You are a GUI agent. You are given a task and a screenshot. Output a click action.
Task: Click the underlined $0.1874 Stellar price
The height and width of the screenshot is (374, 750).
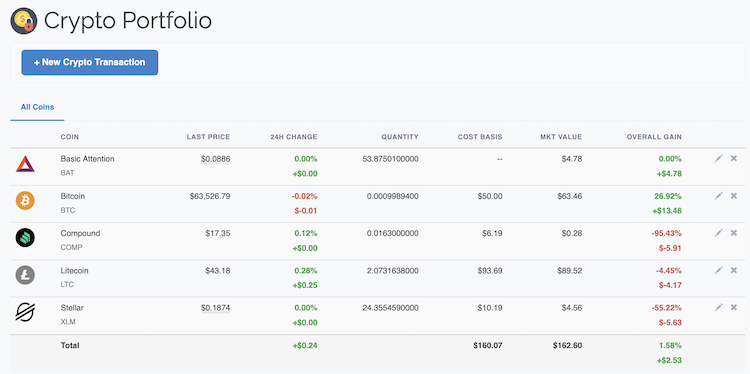[215, 308]
